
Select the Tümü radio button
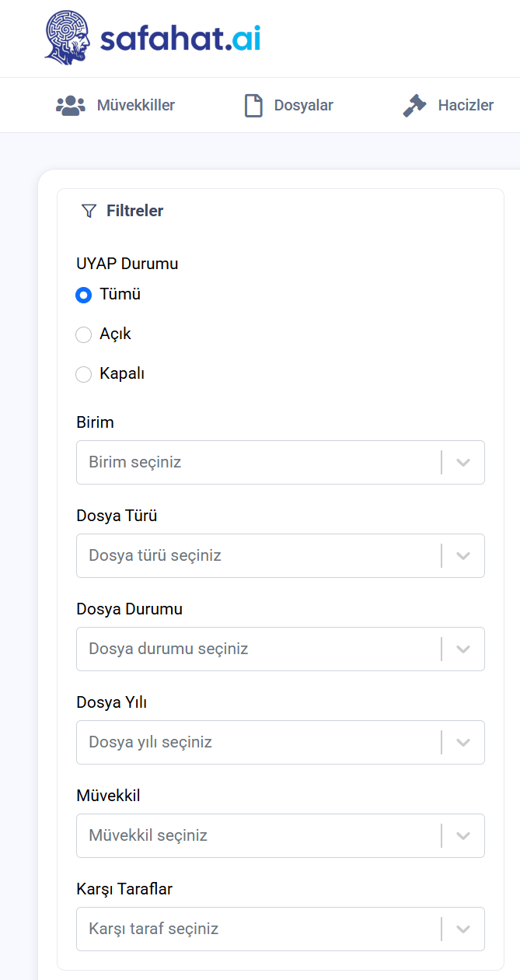pos(83,295)
